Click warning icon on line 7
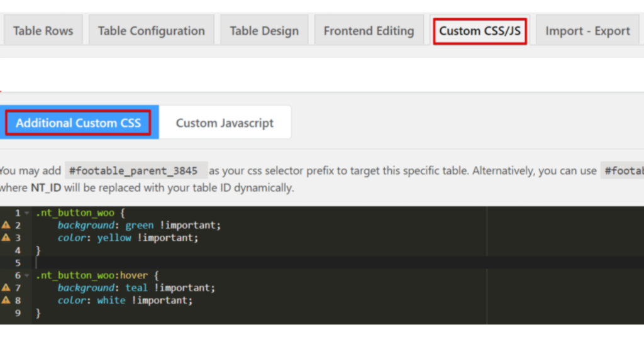644x337 pixels. tap(6, 288)
